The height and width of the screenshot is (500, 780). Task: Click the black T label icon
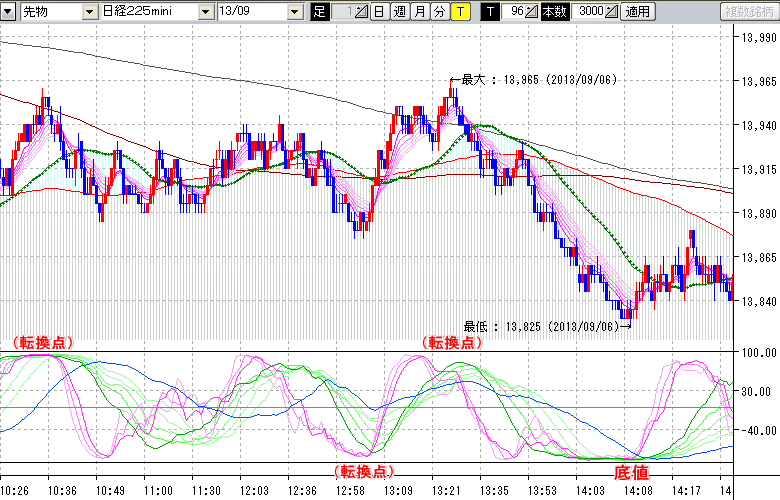click(489, 12)
